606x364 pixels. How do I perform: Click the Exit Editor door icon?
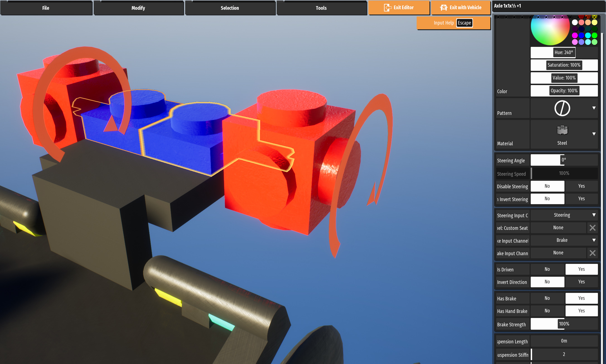tap(388, 8)
